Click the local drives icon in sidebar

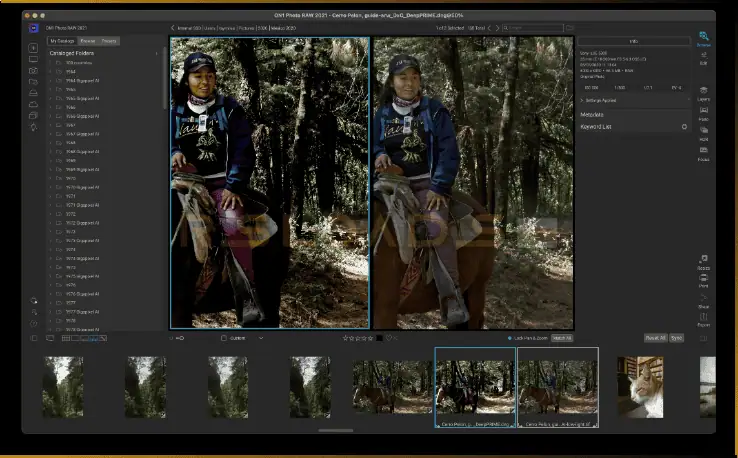point(33,93)
